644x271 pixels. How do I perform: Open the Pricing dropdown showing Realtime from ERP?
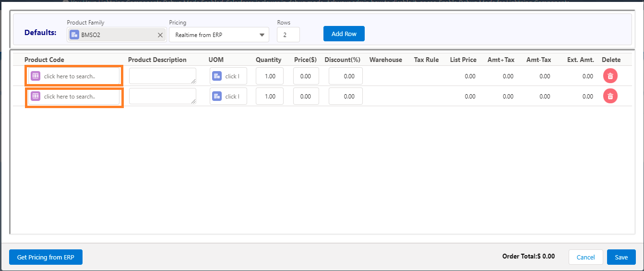click(x=219, y=35)
